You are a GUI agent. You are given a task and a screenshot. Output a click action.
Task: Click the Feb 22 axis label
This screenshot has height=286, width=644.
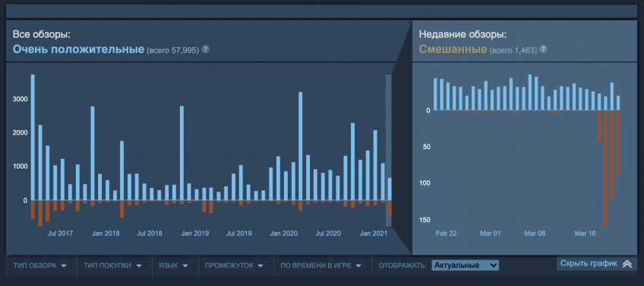pyautogui.click(x=446, y=234)
